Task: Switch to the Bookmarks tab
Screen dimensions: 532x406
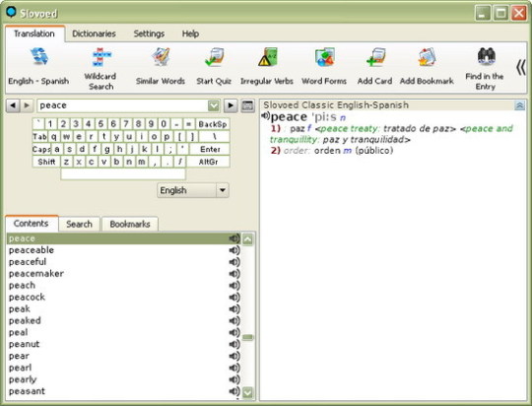Action: tap(130, 224)
